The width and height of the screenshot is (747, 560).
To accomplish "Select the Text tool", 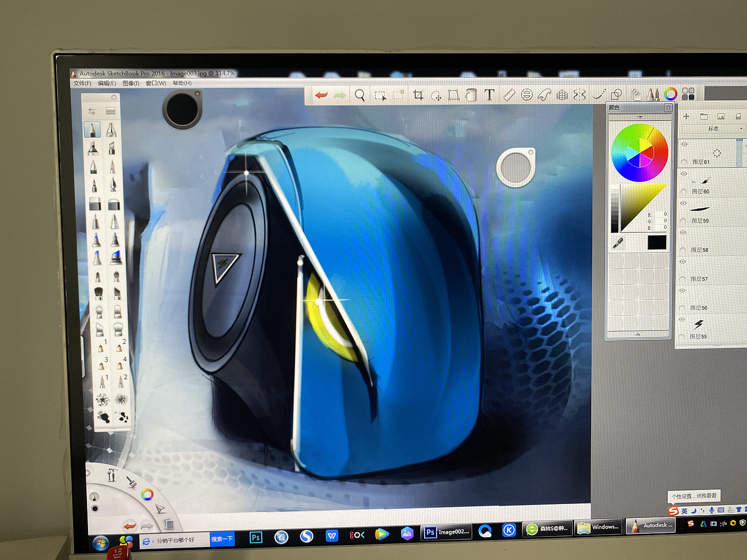I will [489, 95].
